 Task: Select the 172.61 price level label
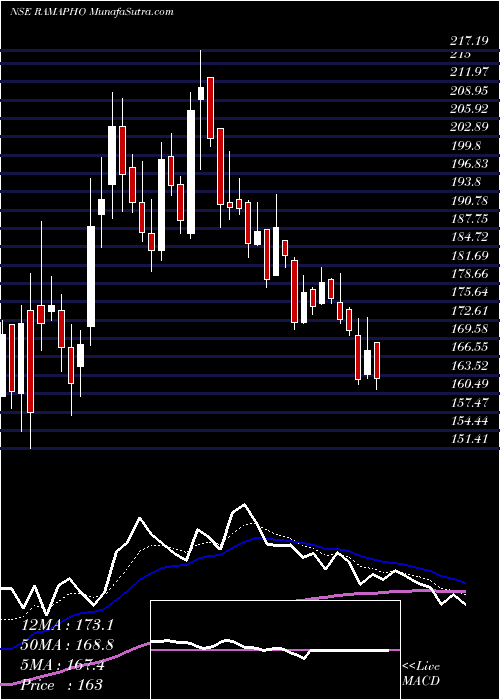[x=469, y=310]
